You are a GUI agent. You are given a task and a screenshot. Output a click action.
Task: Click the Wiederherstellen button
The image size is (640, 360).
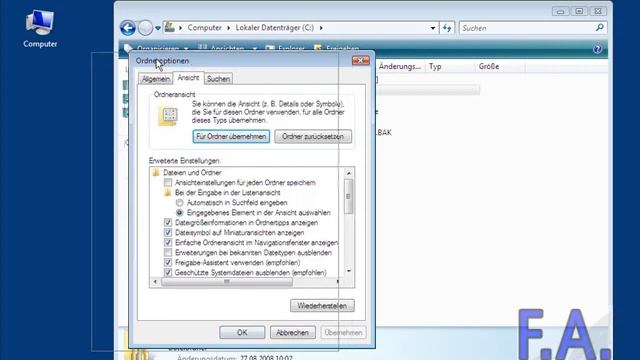coord(322,306)
